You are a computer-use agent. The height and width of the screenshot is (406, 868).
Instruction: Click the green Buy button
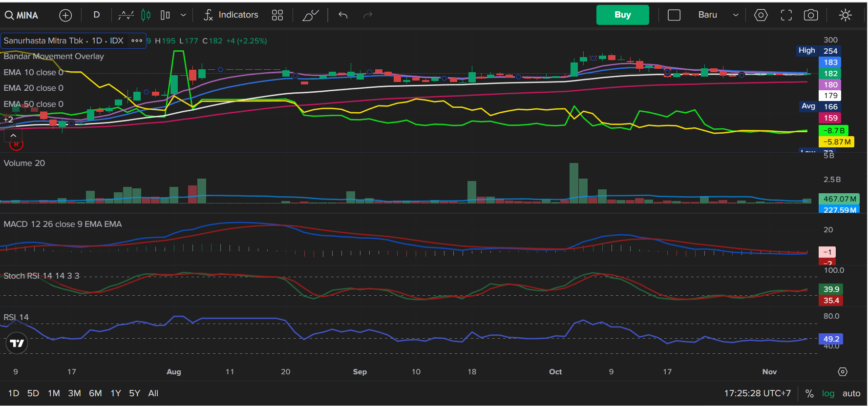(622, 15)
